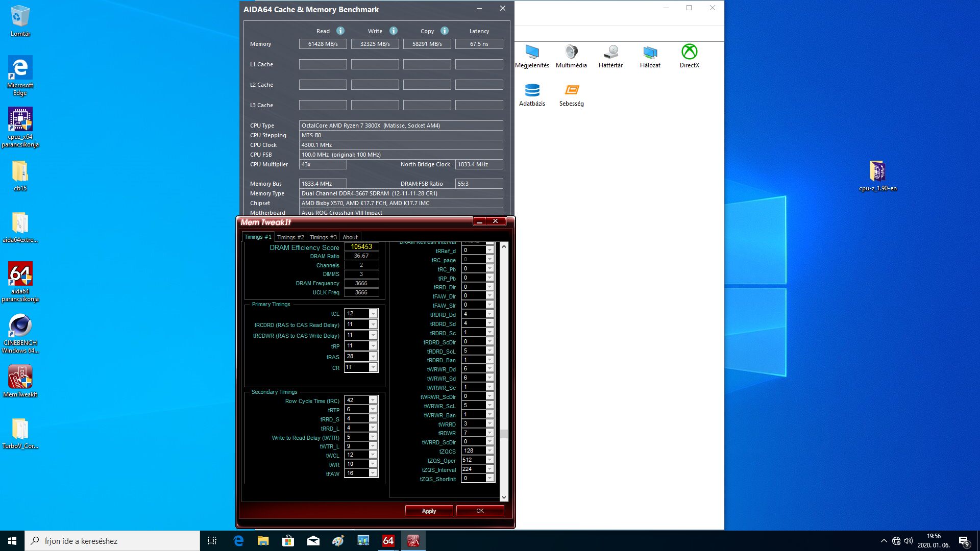980x551 pixels.
Task: Open Adatbázis icon in AIDA64 window
Action: [x=532, y=94]
